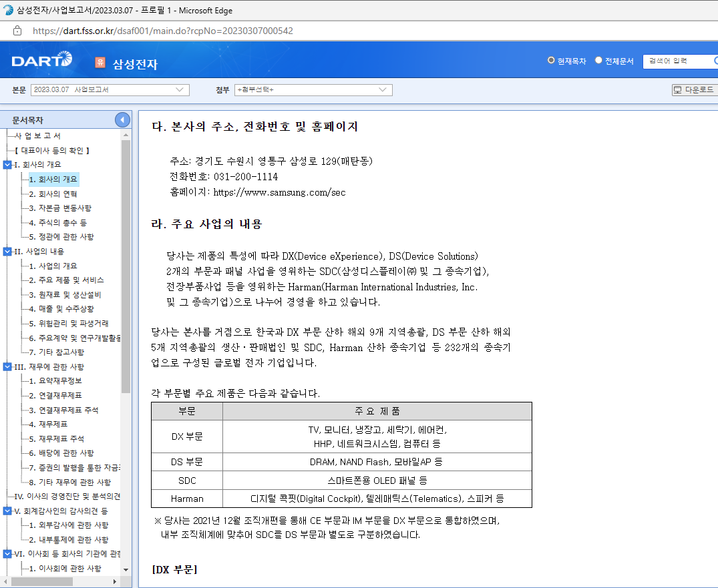Collapse the I. 회사의 개요 tree node
The image size is (718, 588).
click(x=7, y=165)
